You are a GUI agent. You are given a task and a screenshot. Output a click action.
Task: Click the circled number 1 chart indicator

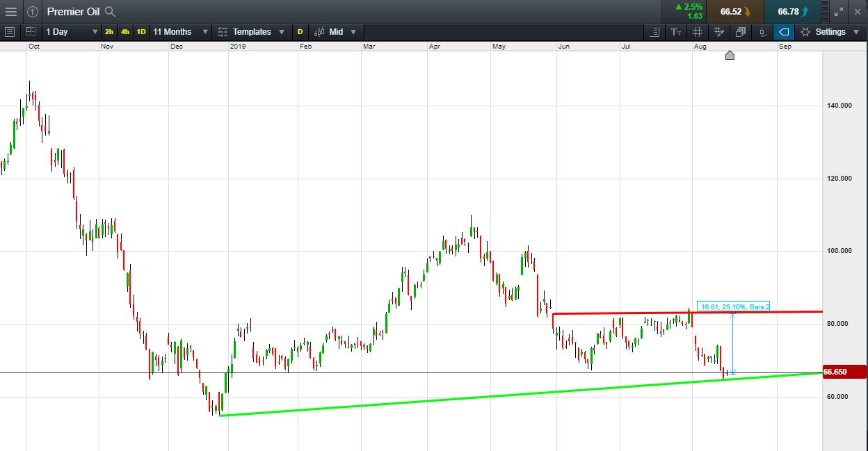[33, 12]
